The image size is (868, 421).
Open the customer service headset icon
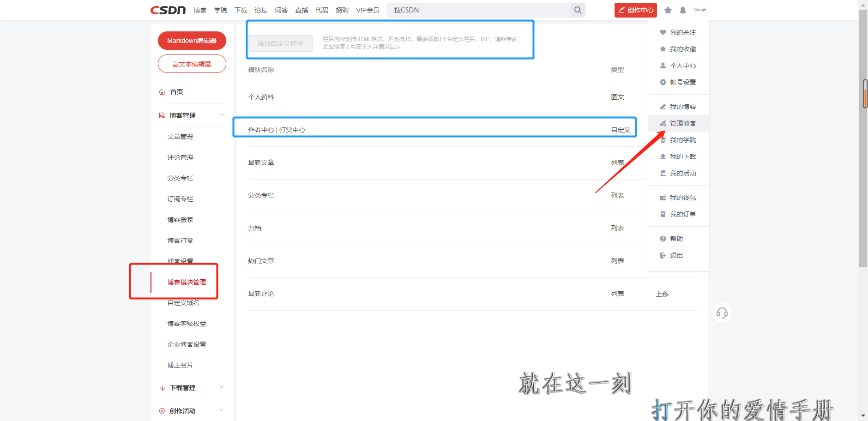pos(722,313)
